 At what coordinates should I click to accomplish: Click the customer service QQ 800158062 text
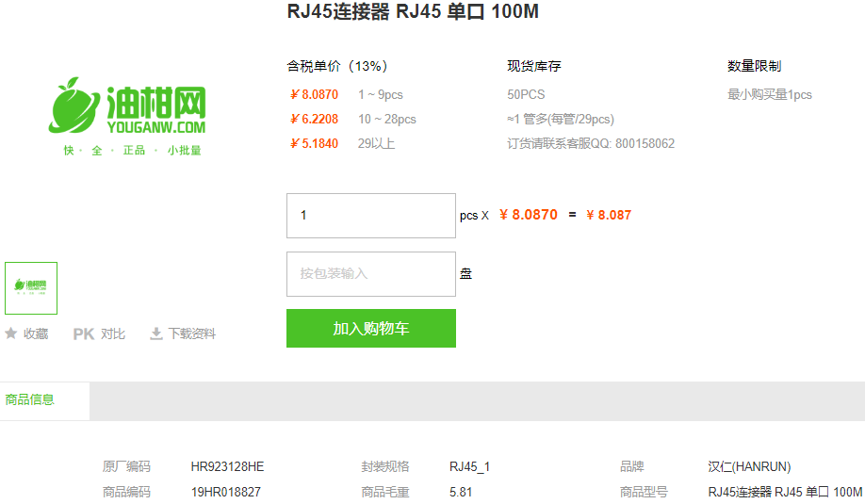pos(591,143)
